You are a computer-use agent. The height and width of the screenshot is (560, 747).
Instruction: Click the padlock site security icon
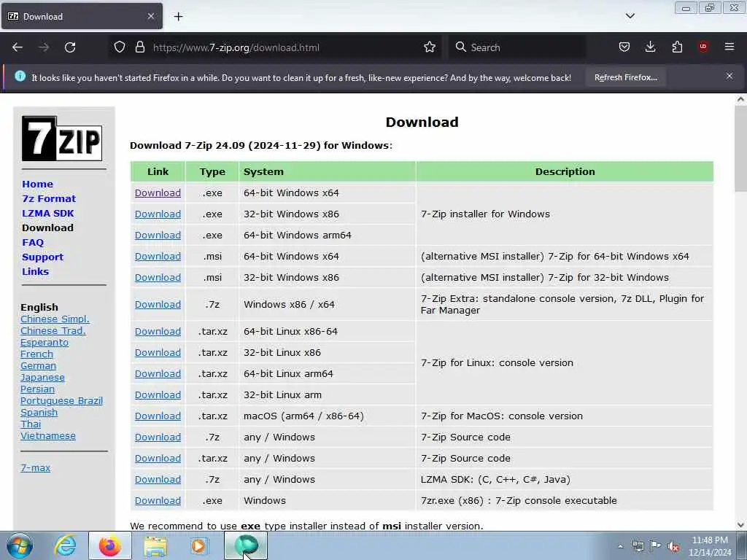[139, 47]
